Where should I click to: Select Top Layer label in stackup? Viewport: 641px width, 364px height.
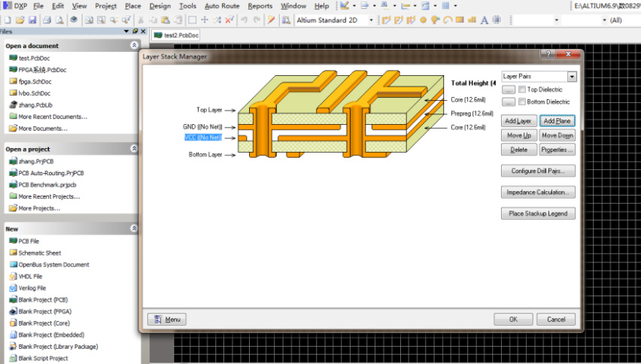[209, 110]
